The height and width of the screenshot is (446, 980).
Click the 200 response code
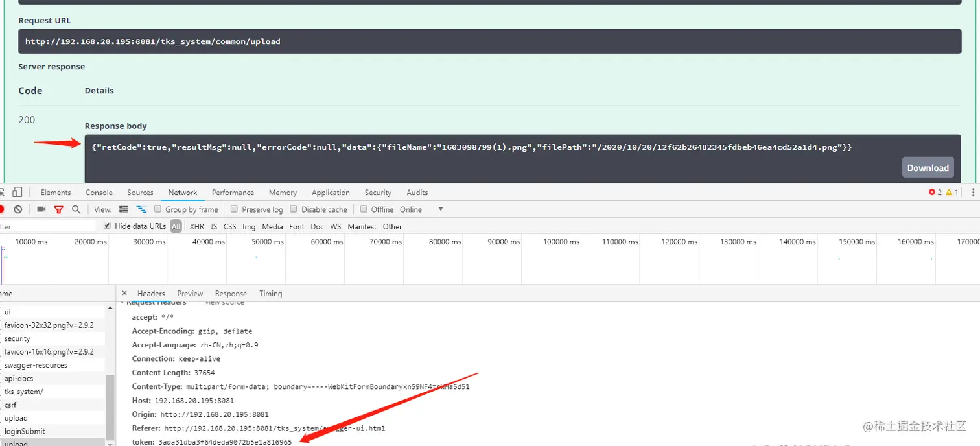click(x=27, y=119)
